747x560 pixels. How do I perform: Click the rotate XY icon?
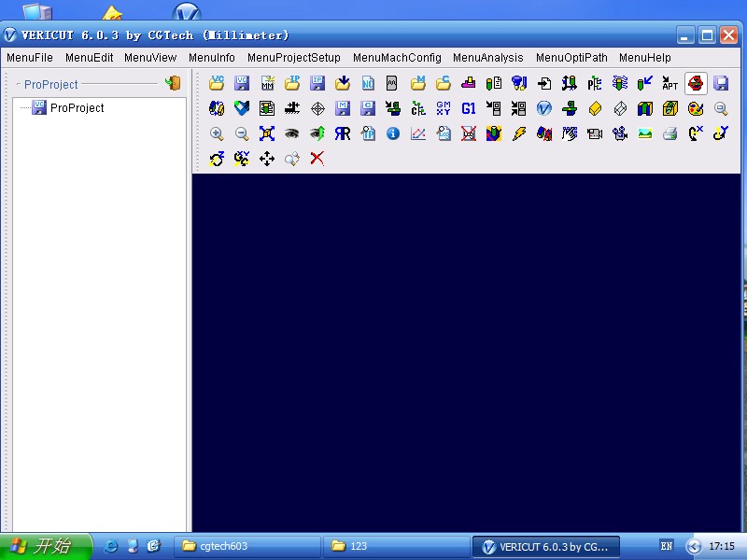coord(242,159)
